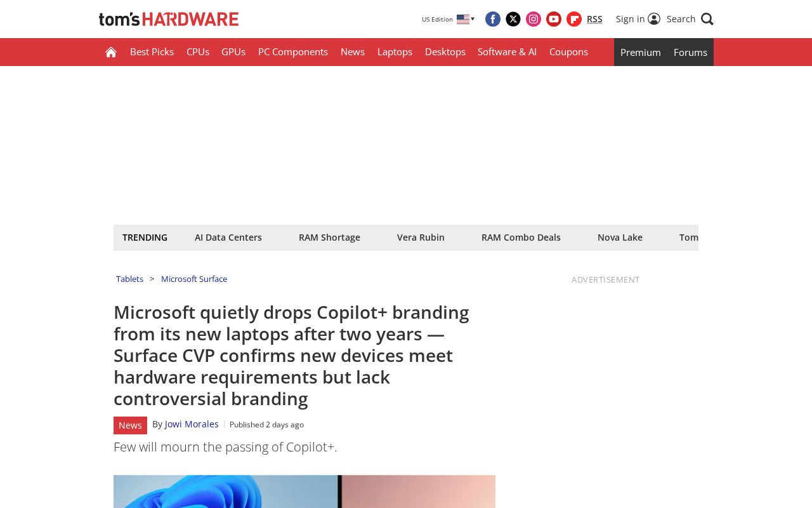Select trending topic Vera Rubin
The height and width of the screenshot is (508, 812).
pos(421,237)
